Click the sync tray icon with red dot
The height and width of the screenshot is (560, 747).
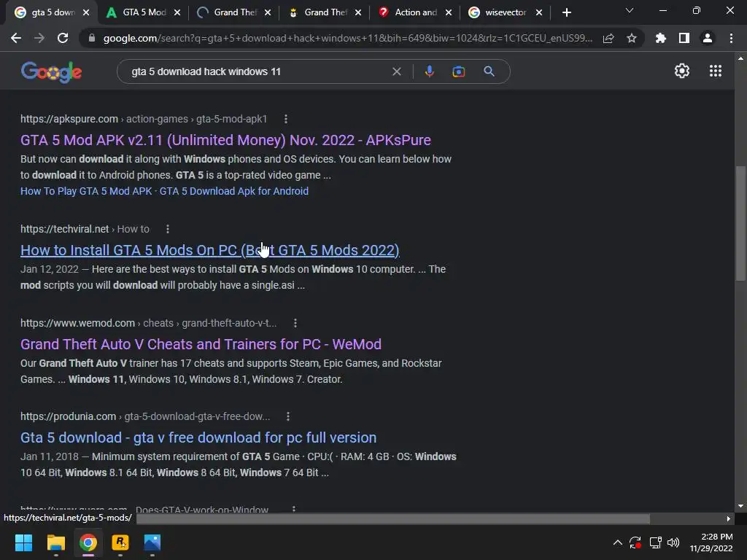click(635, 542)
